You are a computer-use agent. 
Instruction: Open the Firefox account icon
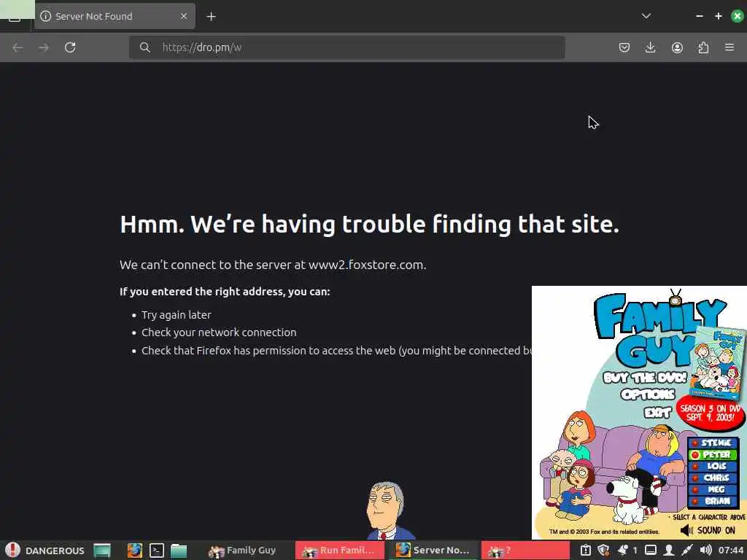click(677, 47)
